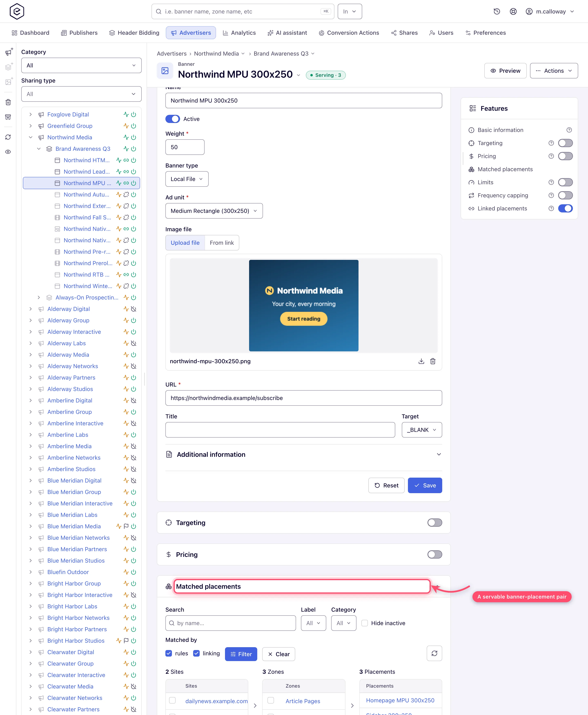This screenshot has height=715, width=588.
Task: Open the Homepage MPU 300x250 placement link
Action: (400, 700)
